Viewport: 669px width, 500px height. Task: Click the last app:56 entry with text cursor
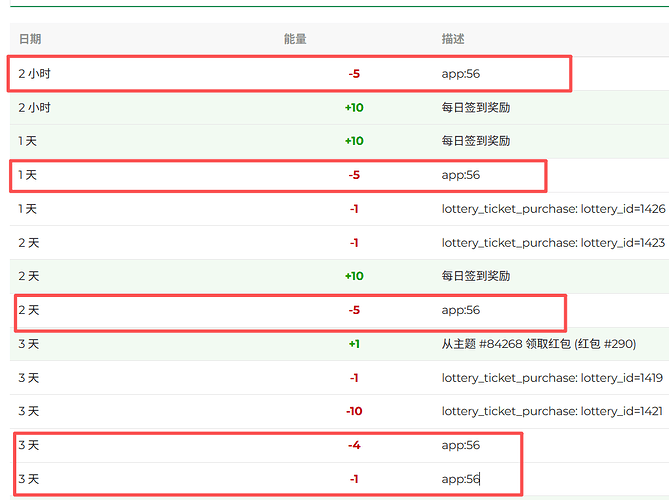(x=461, y=479)
